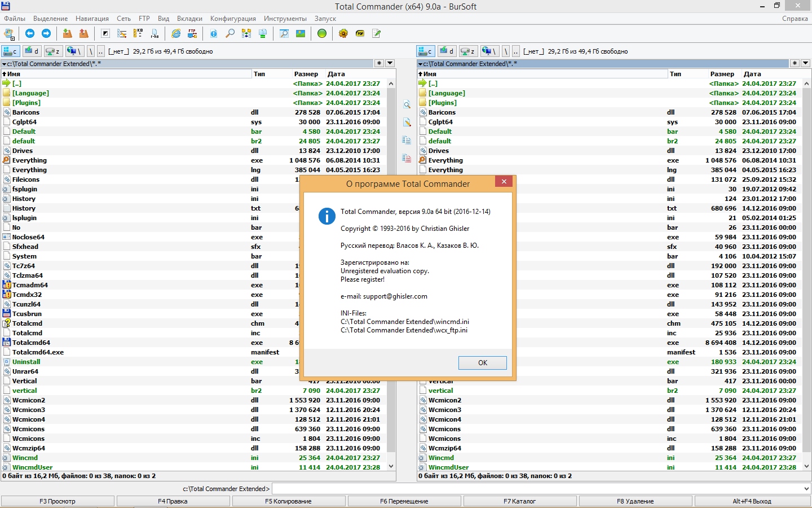Click the first toolbar icon with dropdown

coord(9,34)
